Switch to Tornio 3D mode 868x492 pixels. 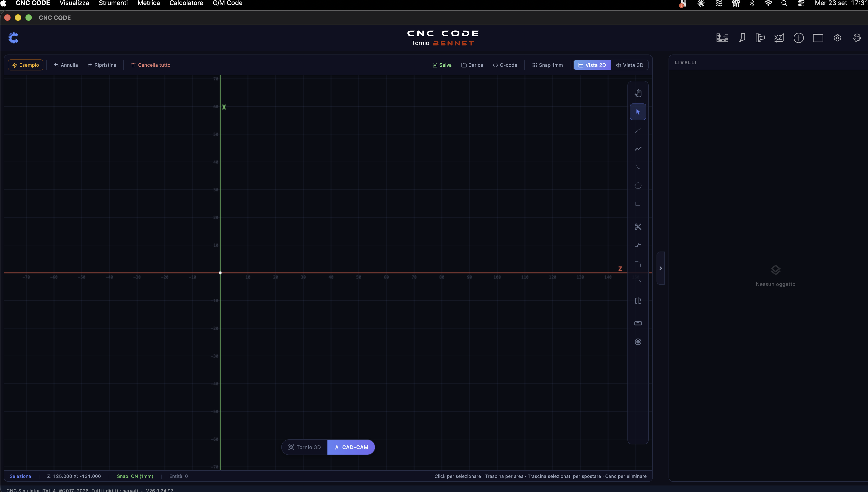304,447
